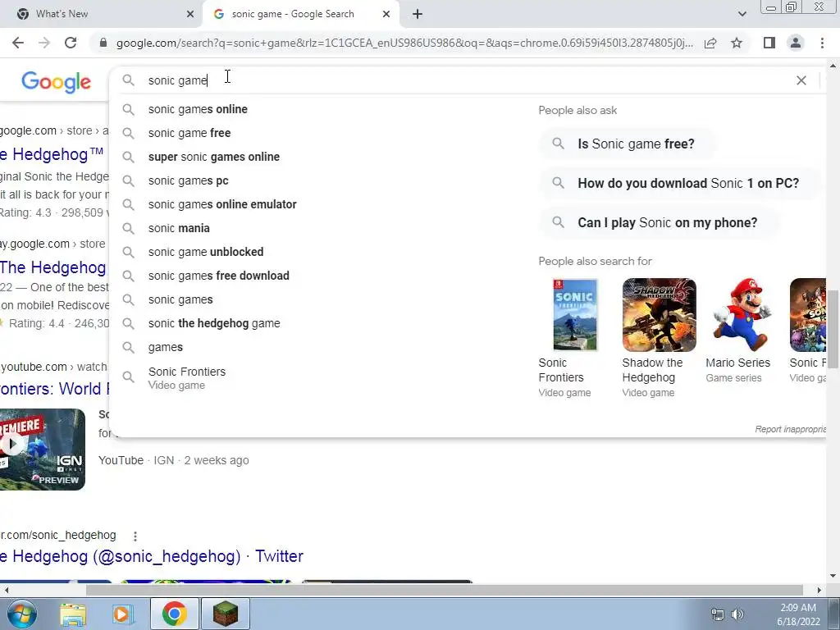Select suggestion sonic games pc
Image resolution: width=840 pixels, height=630 pixels.
[x=188, y=180]
